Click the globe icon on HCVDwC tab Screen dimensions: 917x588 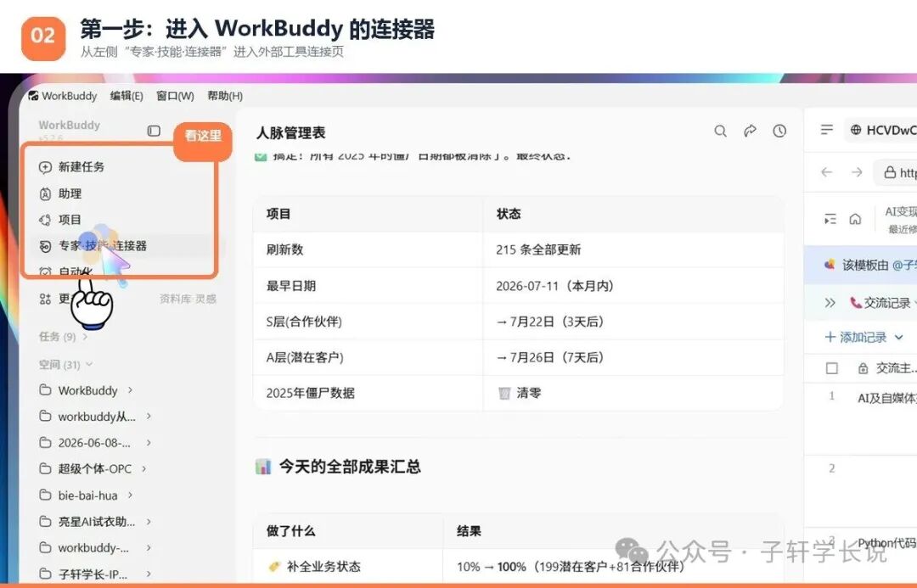click(856, 130)
